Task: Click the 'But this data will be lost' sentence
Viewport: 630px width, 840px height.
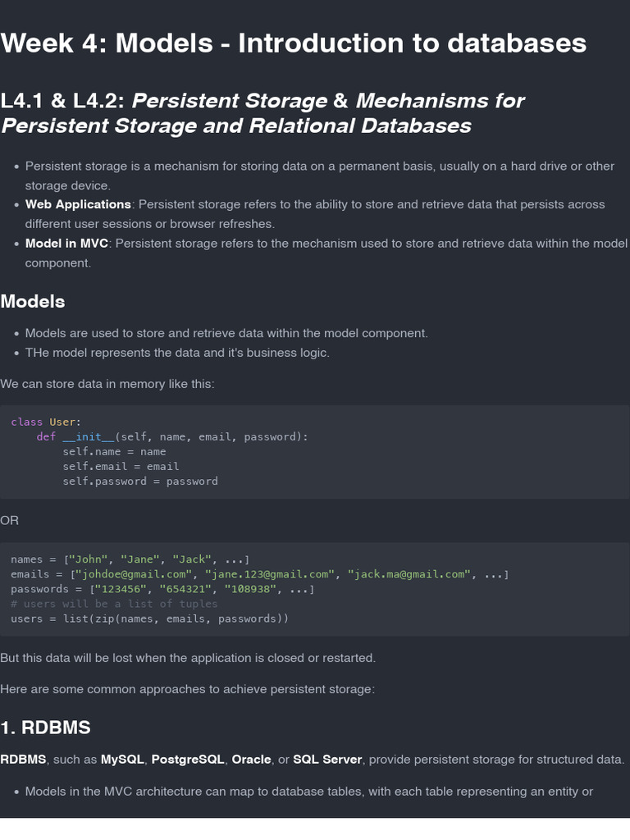Action: pos(188,658)
